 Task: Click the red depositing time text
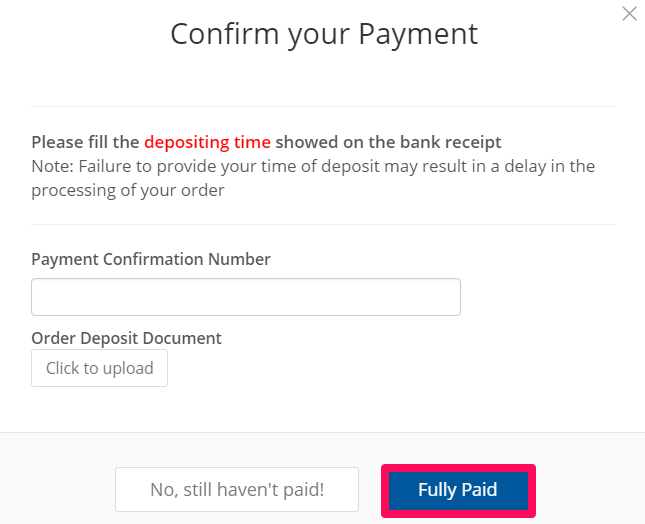click(x=207, y=142)
